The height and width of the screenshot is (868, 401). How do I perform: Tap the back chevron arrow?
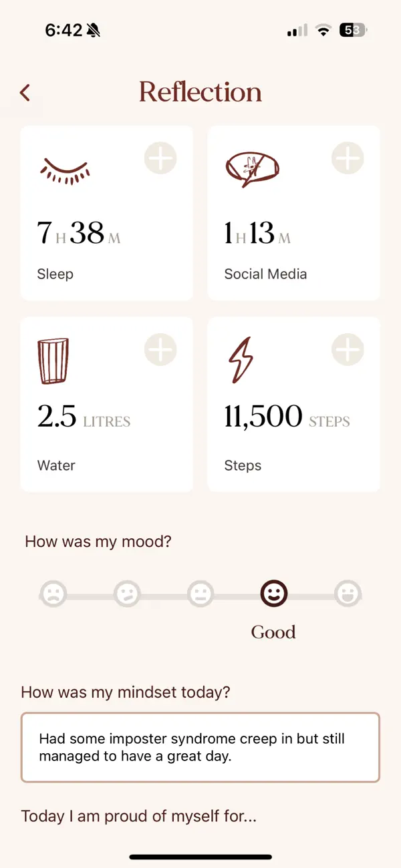(25, 92)
